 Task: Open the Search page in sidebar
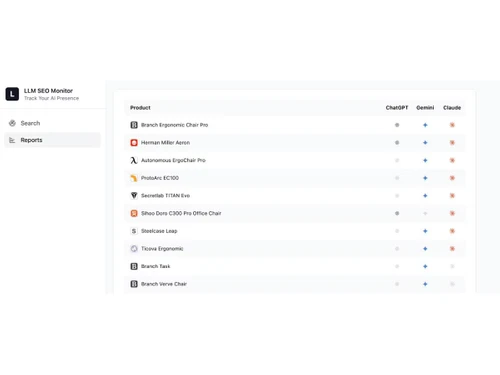pyautogui.click(x=52, y=123)
